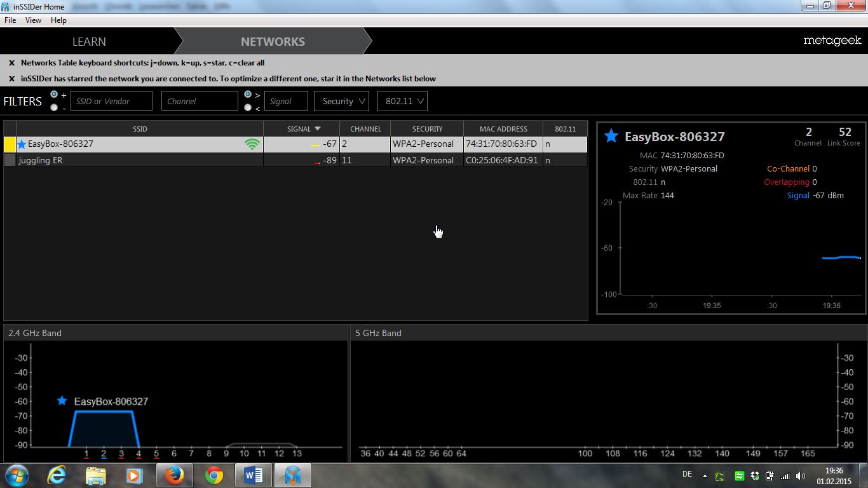This screenshot has height=488, width=868.
Task: Click the Overlapping label in details panel
Action: 787,182
